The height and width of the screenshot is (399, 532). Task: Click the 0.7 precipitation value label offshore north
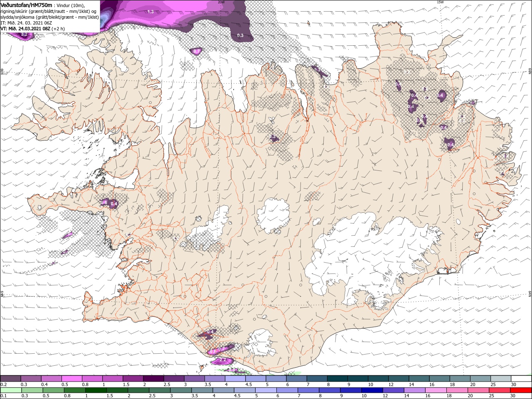[197, 52]
